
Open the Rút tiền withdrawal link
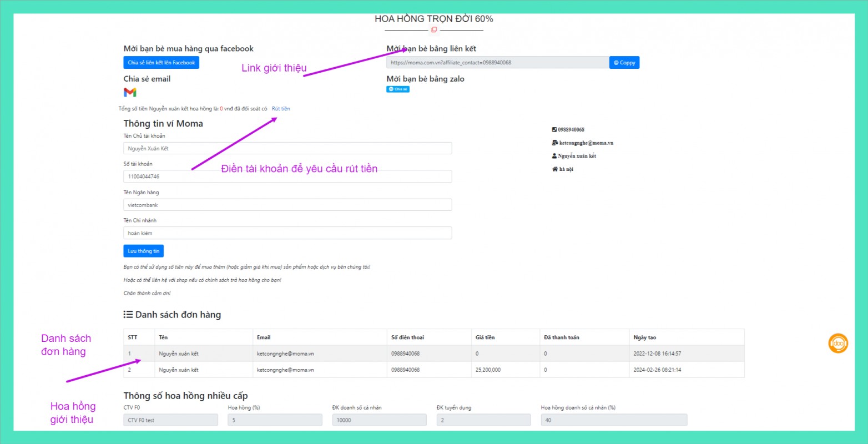click(x=281, y=109)
